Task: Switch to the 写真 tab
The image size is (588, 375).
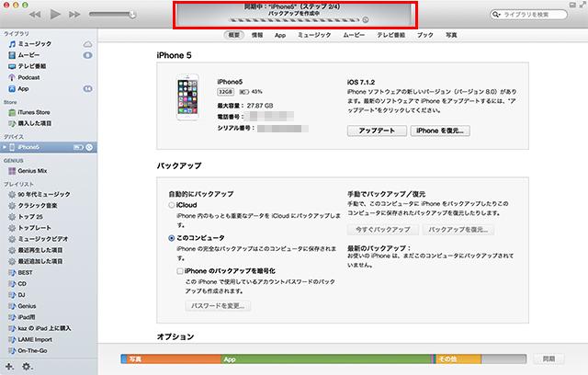Action: tap(451, 35)
